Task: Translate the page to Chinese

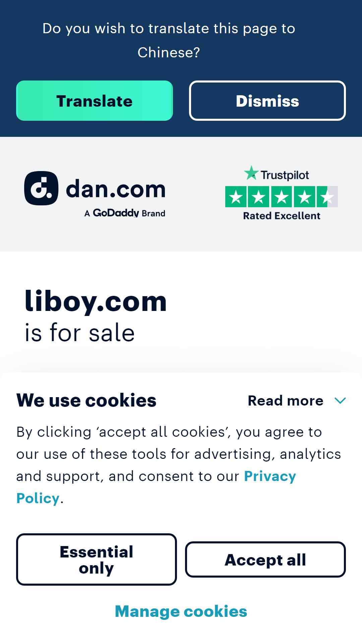Action: (x=95, y=101)
